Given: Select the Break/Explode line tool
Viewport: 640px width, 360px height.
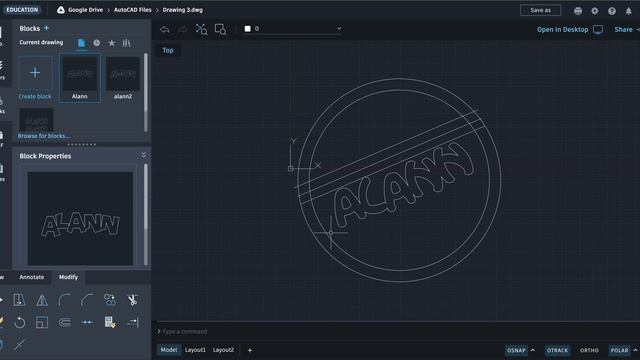Looking at the screenshot, I should tap(19, 344).
